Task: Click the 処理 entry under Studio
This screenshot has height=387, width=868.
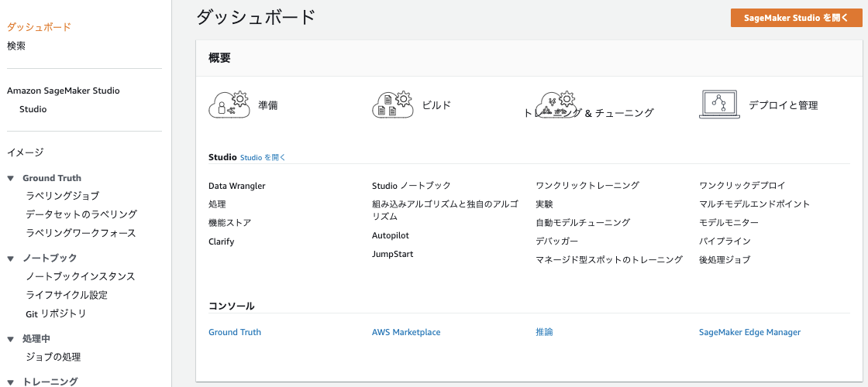Action: 217,204
